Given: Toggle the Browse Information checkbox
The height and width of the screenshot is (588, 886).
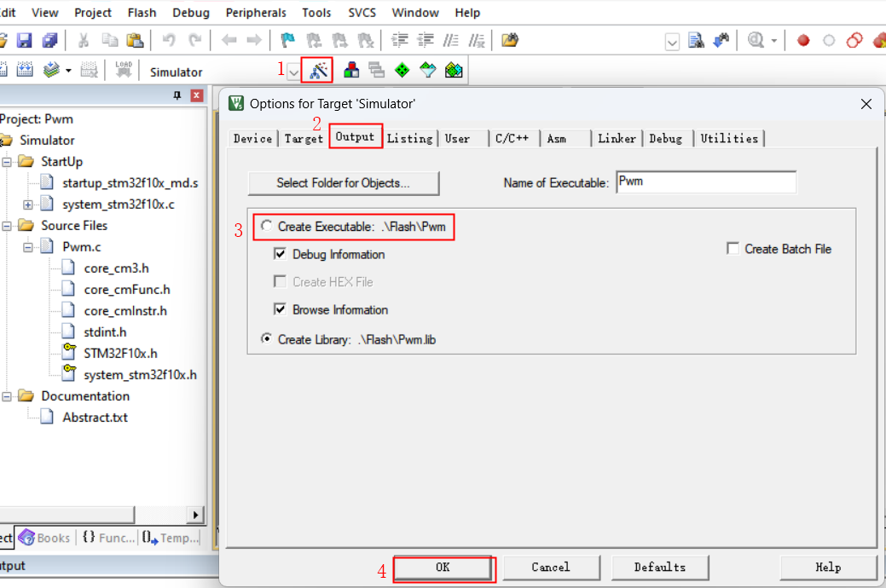Looking at the screenshot, I should (280, 309).
